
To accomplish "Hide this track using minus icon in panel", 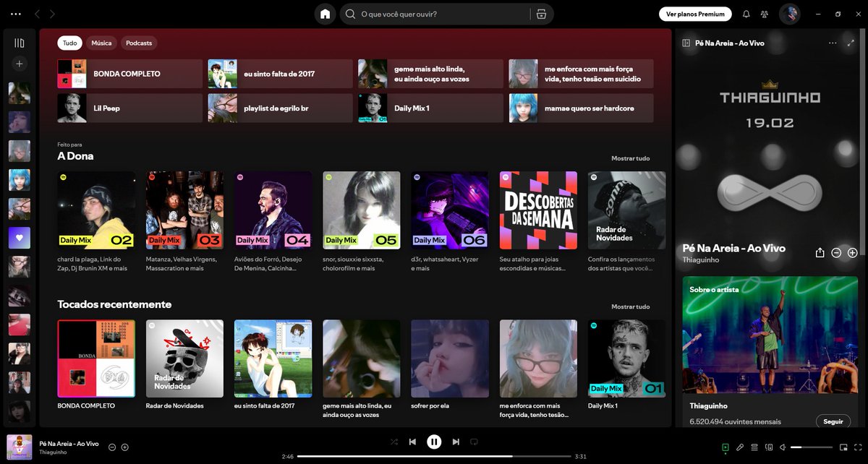I will coord(836,253).
